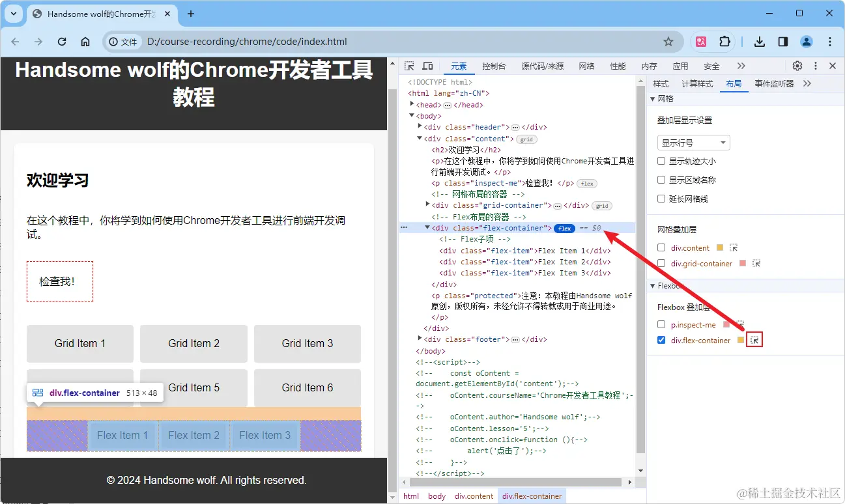
Task: Open browser downloads
Action: 760,42
